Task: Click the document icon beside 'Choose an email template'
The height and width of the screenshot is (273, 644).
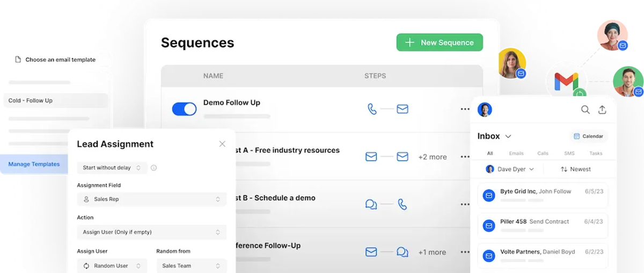Action: click(18, 60)
